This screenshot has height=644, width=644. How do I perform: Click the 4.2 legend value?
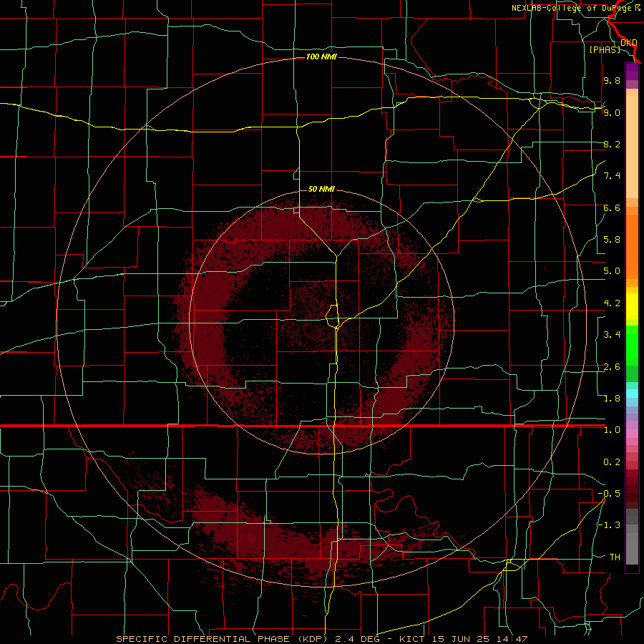tap(612, 303)
